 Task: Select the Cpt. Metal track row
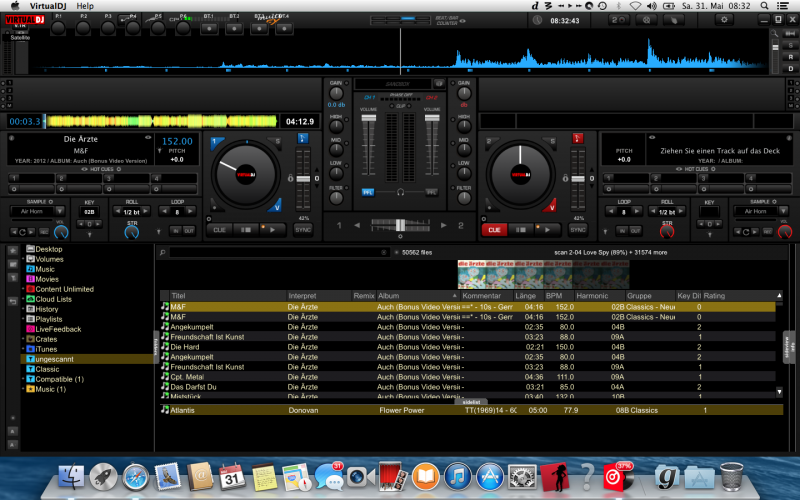pyautogui.click(x=467, y=377)
